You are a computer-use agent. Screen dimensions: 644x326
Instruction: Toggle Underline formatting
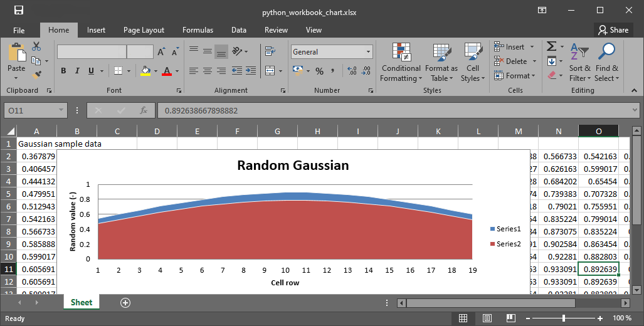pyautogui.click(x=91, y=71)
